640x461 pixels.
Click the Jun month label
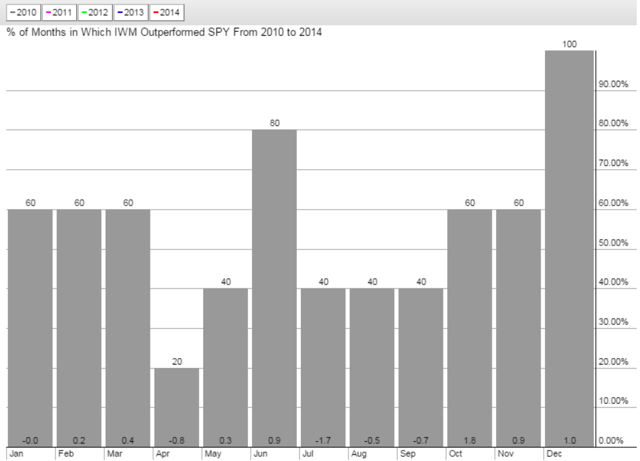click(x=260, y=454)
